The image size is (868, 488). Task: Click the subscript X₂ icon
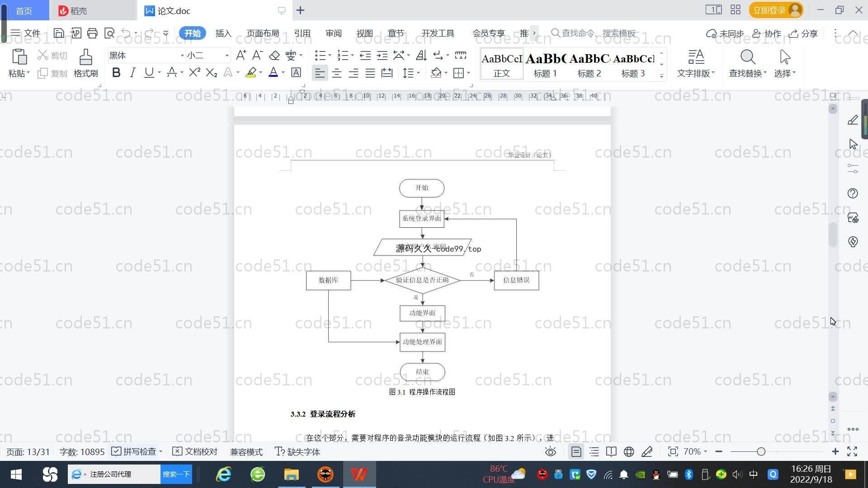pyautogui.click(x=212, y=73)
